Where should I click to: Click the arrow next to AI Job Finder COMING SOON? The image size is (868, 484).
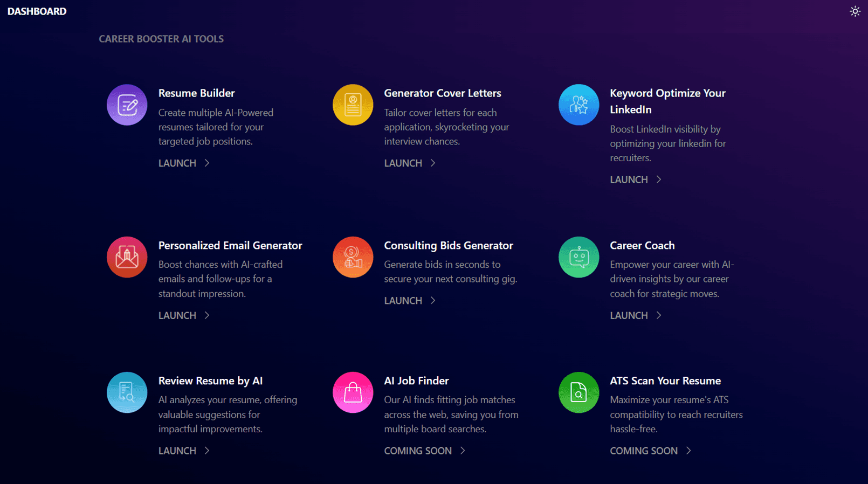click(x=463, y=451)
